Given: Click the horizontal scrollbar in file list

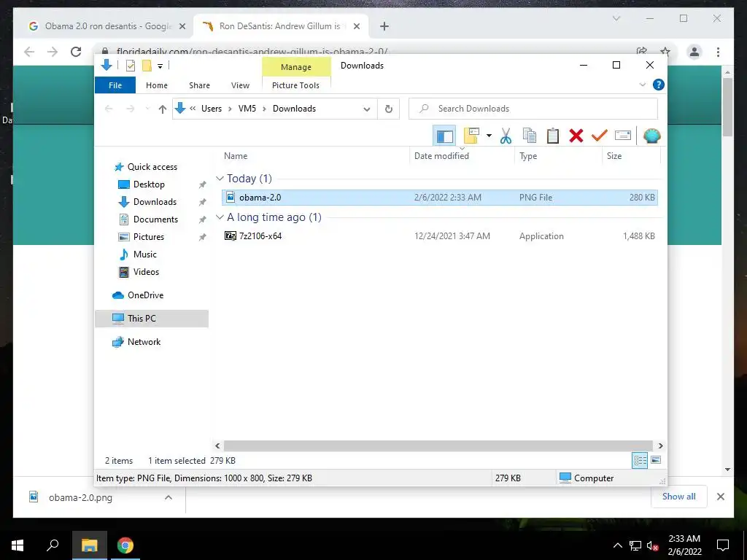Looking at the screenshot, I should click(438, 446).
